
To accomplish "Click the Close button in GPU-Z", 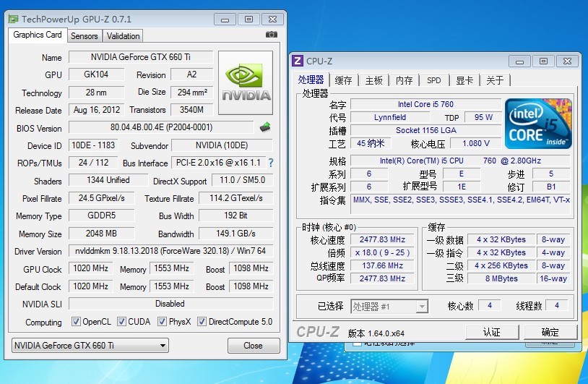I will point(254,346).
